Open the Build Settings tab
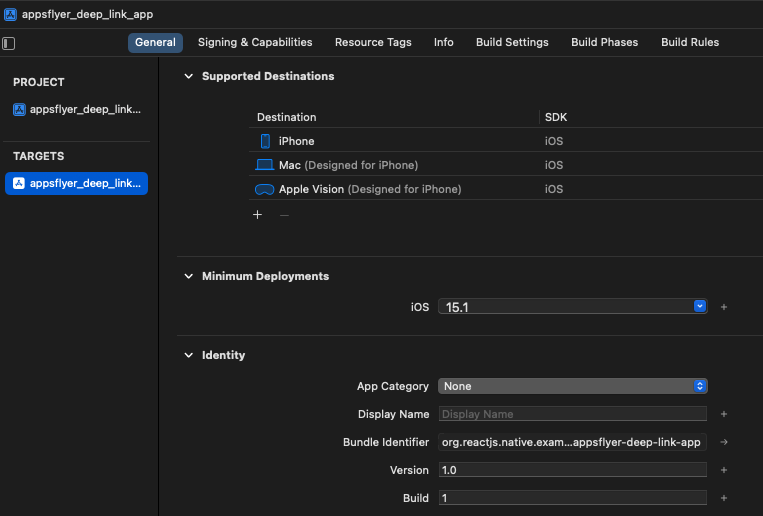The width and height of the screenshot is (763, 516). 512,42
